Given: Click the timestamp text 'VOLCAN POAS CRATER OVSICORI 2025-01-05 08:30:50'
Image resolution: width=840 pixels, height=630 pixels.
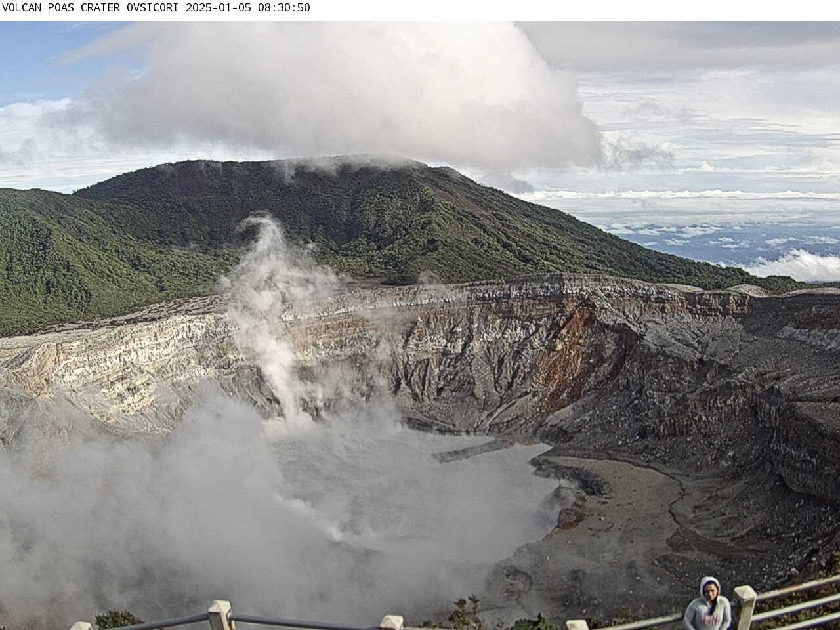Looking at the screenshot, I should pos(156,8).
